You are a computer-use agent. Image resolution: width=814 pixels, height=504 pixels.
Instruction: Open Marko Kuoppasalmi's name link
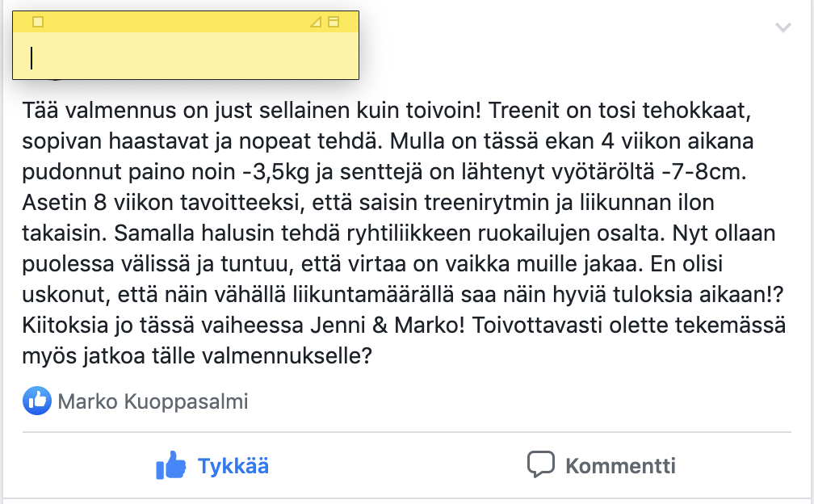[153, 401]
